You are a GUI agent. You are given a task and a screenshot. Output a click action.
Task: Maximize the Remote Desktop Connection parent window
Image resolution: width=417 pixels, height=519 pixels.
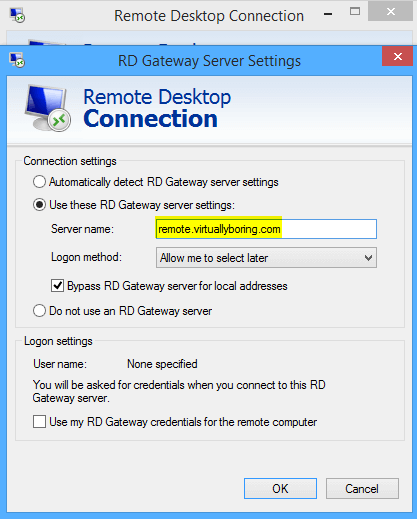[x=355, y=12]
